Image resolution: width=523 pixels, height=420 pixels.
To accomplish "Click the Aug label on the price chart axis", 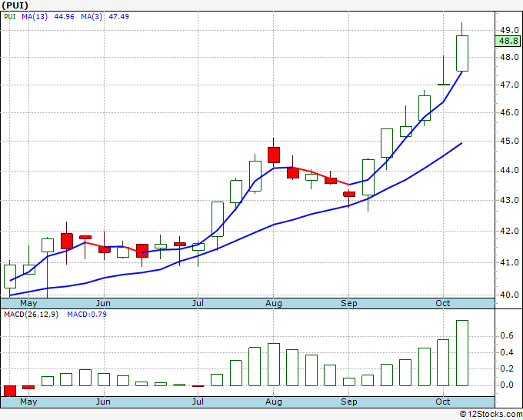I will click(275, 303).
